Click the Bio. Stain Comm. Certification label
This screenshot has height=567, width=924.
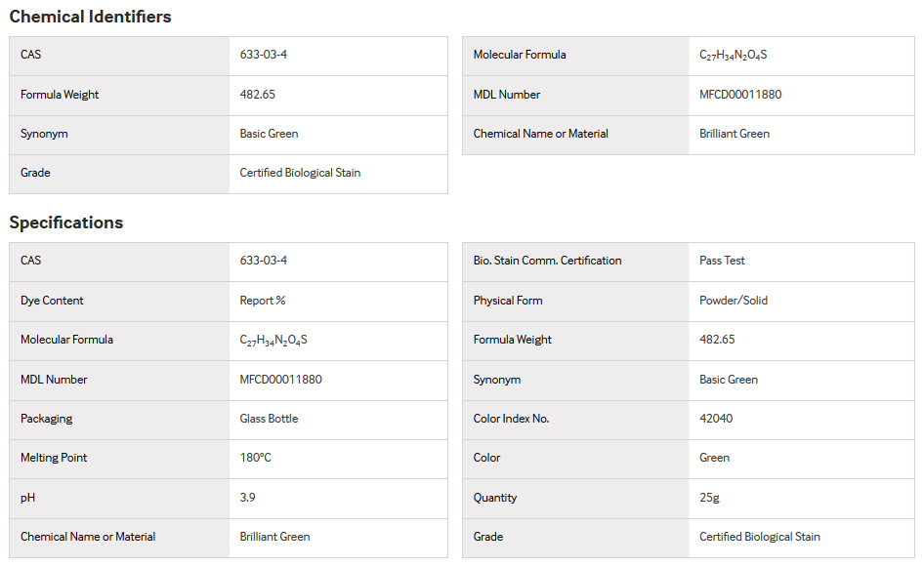point(547,261)
